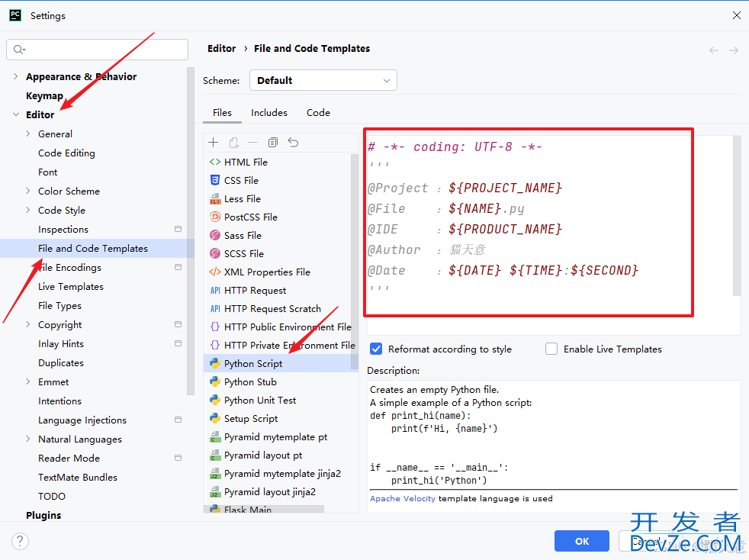Click the Reset to Default revert icon
This screenshot has width=749, height=560.
click(x=293, y=143)
